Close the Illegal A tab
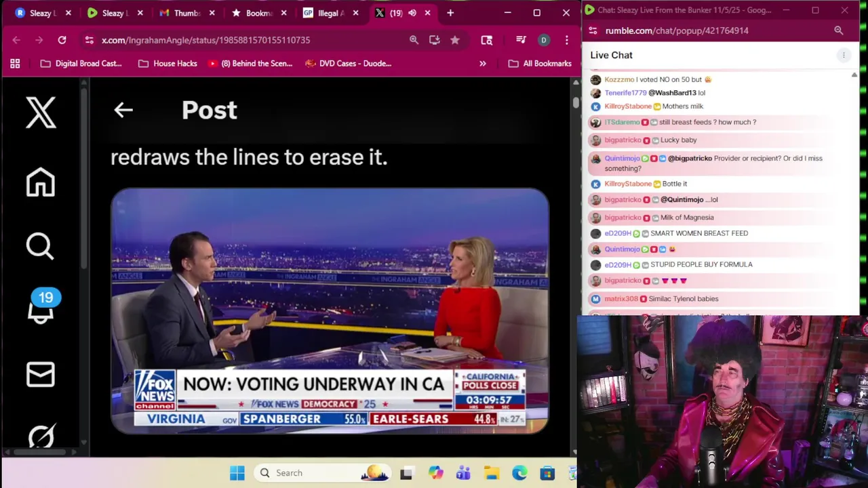This screenshot has width=868, height=488. coord(355,13)
